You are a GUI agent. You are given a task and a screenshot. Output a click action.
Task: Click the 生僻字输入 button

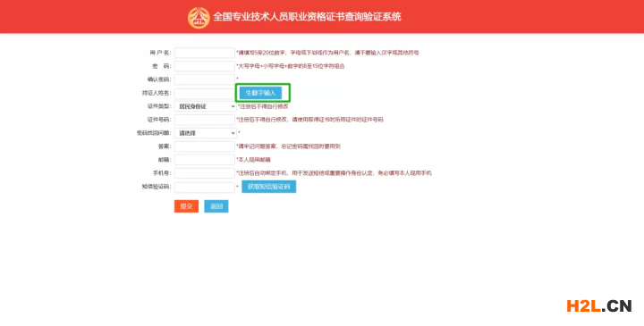(x=261, y=93)
